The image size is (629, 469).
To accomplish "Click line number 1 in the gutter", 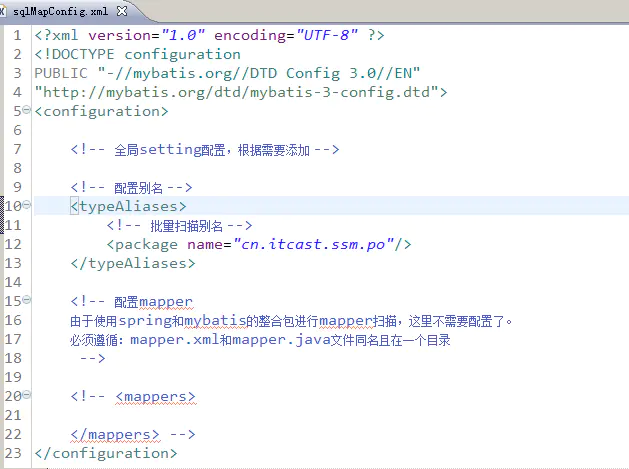I will pyautogui.click(x=17, y=35).
